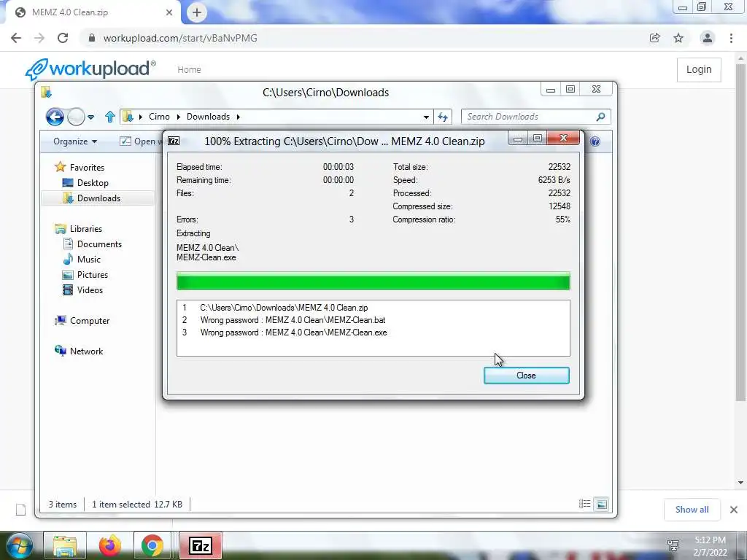Select the Wrong password MEMZ-Clean.exe line
Screen dimensions: 747x560
(373, 332)
